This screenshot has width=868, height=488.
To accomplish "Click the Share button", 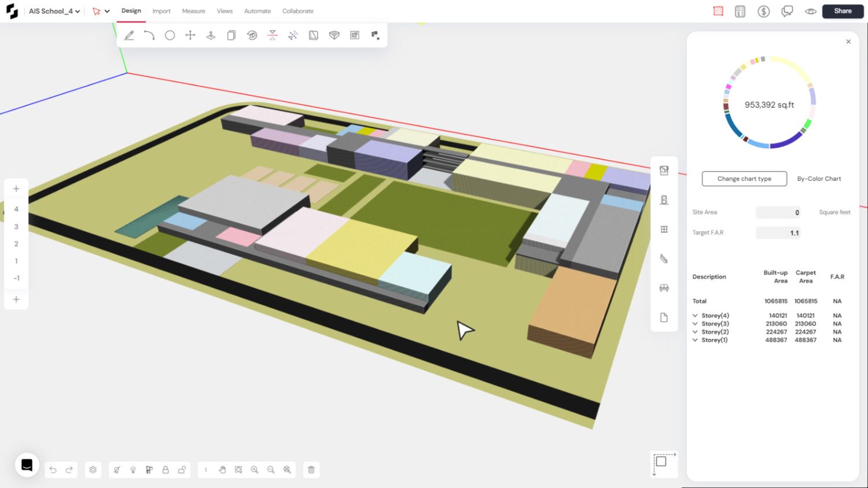I will [843, 11].
